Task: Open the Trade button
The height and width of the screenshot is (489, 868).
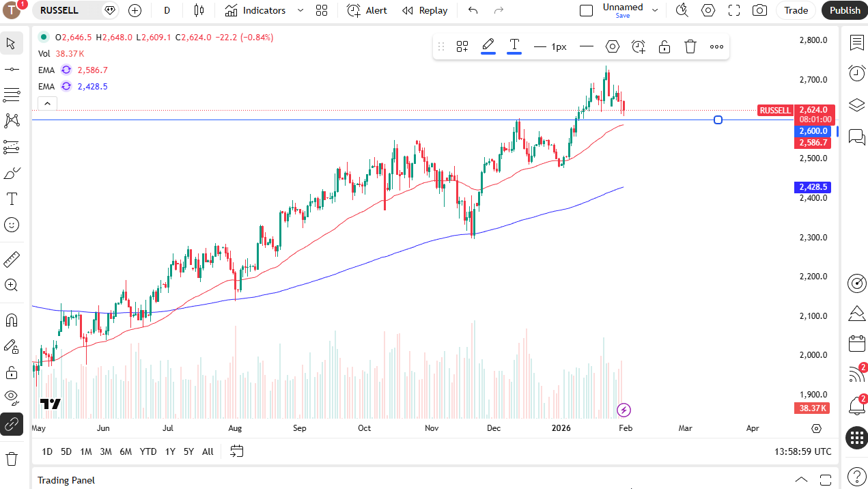Action: 796,10
